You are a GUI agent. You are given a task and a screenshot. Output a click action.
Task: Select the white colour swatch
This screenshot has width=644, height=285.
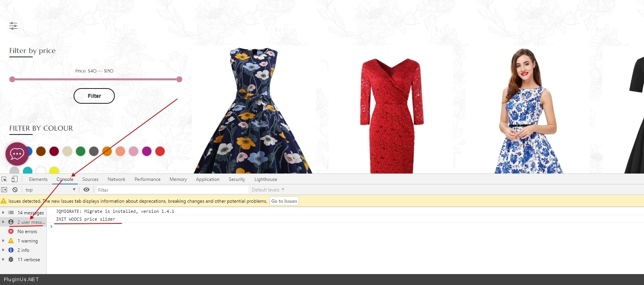click(x=41, y=170)
